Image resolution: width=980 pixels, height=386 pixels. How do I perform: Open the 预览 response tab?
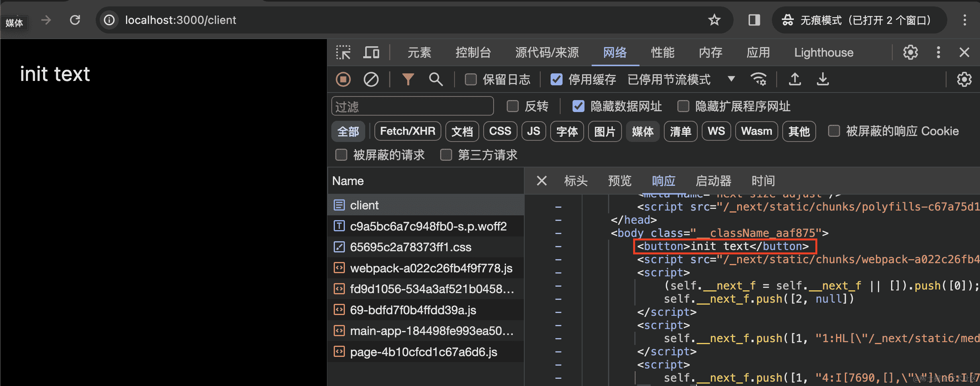(619, 181)
